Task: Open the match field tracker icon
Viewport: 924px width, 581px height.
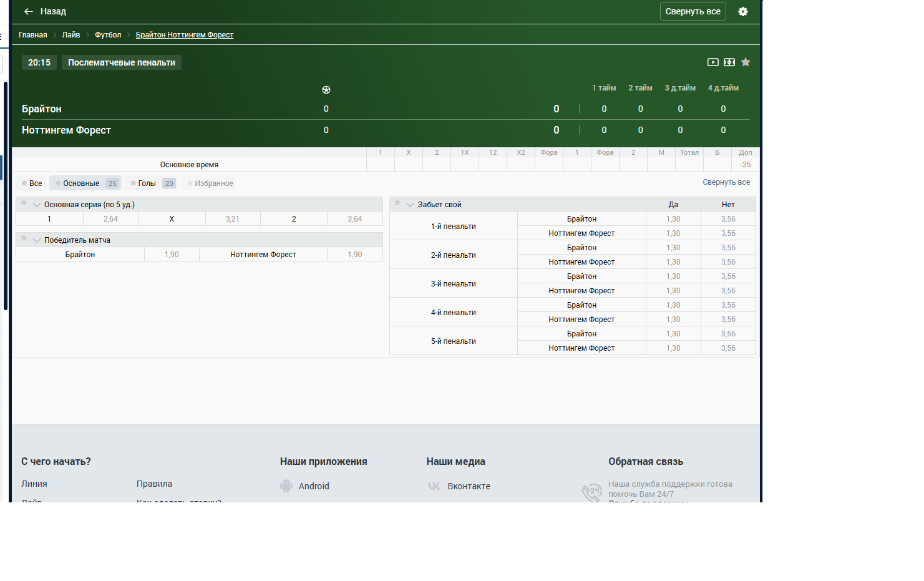Action: (729, 62)
